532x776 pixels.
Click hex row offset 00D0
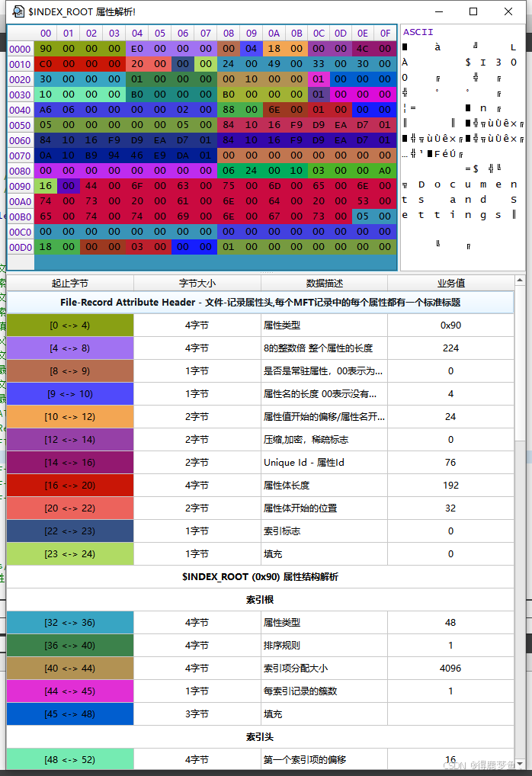pos(21,247)
